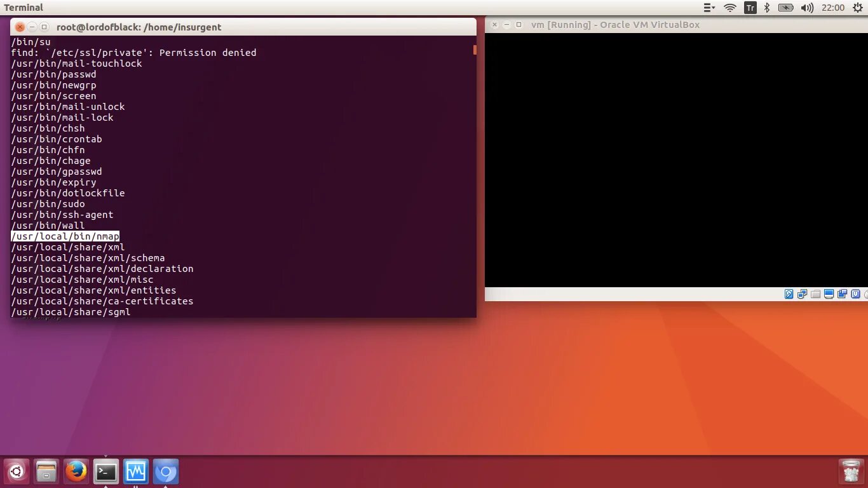Open the sound volume indicator
Viewport: 868px width, 488px height.
[x=807, y=8]
